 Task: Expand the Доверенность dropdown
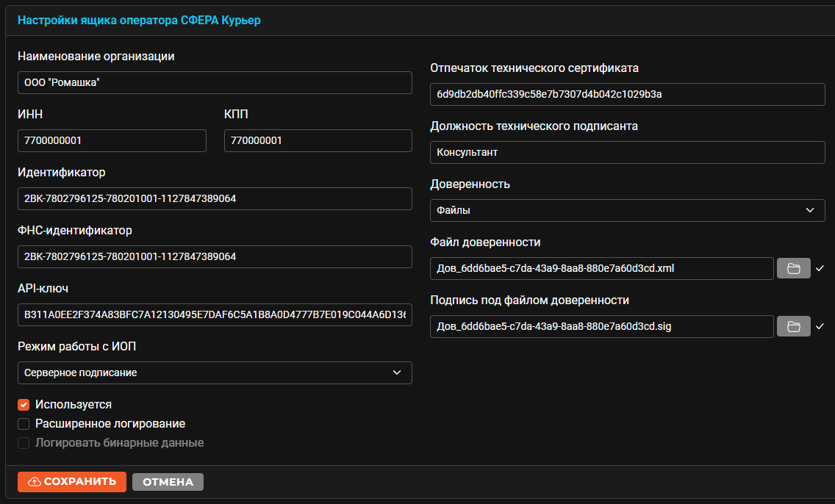pos(627,210)
